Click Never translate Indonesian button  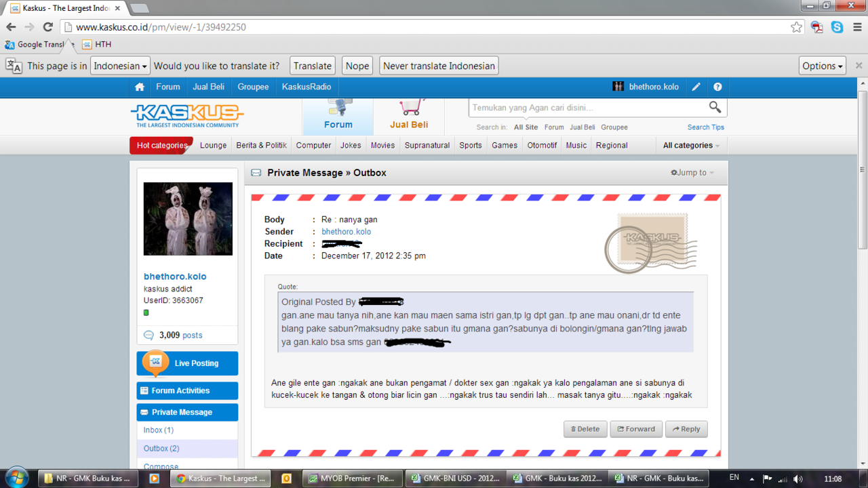point(439,66)
